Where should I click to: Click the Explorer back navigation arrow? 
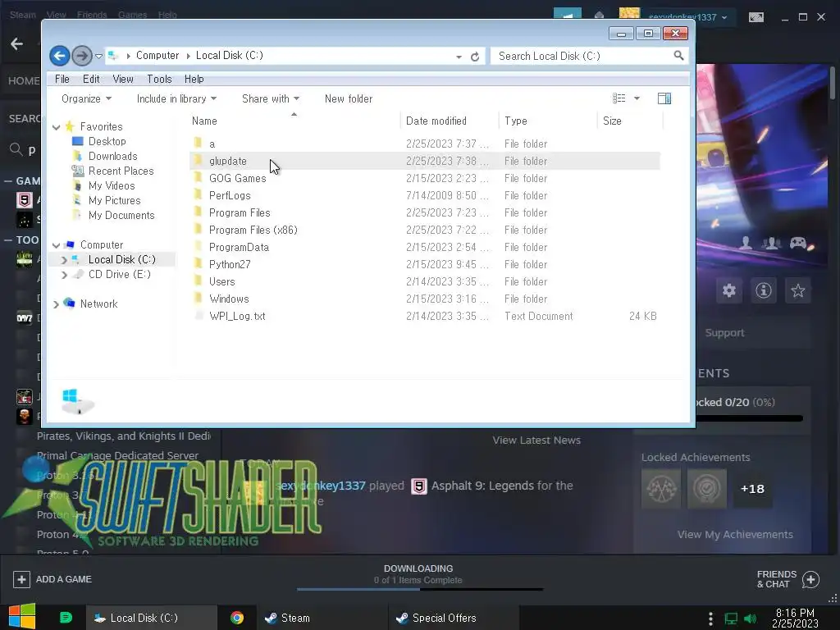59,56
